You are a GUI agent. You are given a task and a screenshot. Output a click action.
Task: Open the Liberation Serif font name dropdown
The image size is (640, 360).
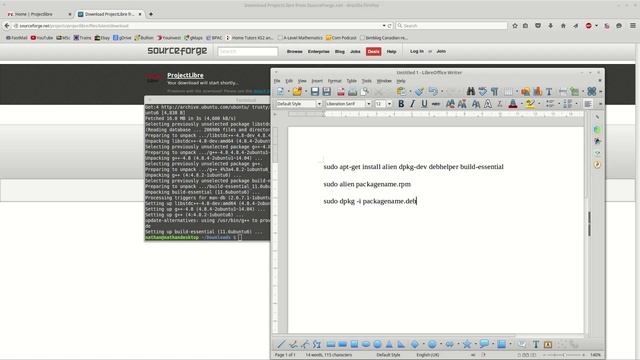(369, 104)
